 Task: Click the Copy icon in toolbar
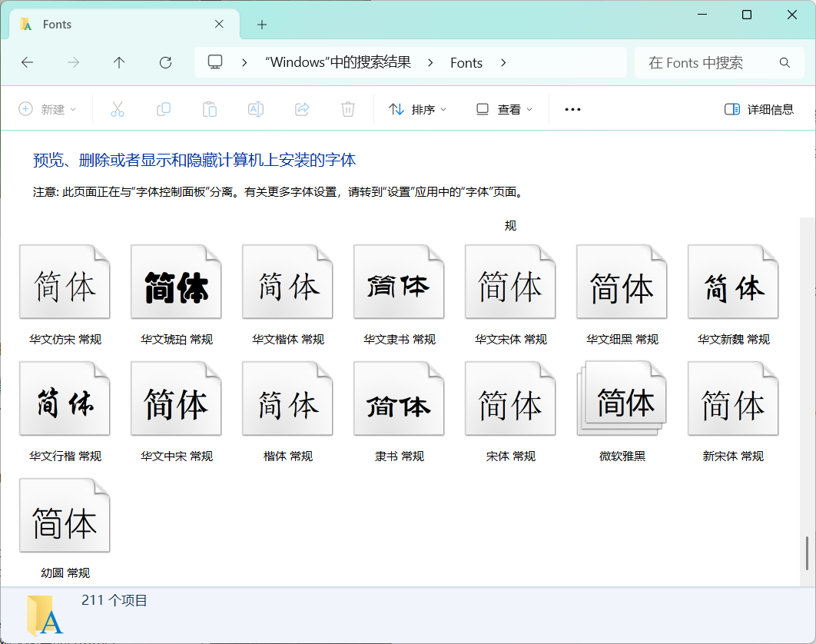(x=163, y=109)
